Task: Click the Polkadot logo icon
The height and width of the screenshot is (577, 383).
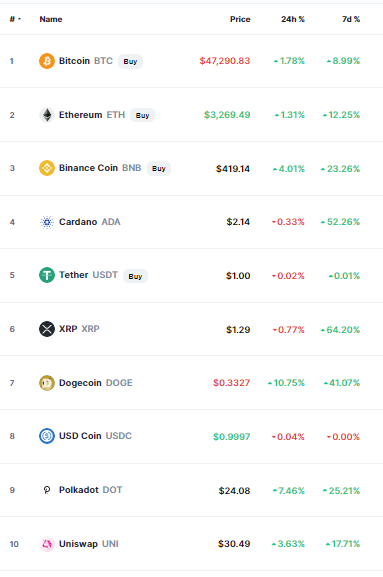Action: coord(47,490)
